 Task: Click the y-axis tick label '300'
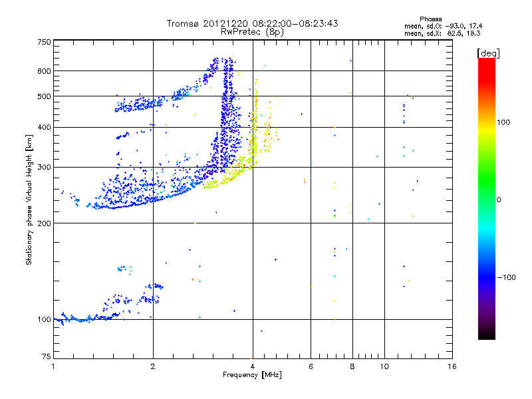pyautogui.click(x=44, y=168)
